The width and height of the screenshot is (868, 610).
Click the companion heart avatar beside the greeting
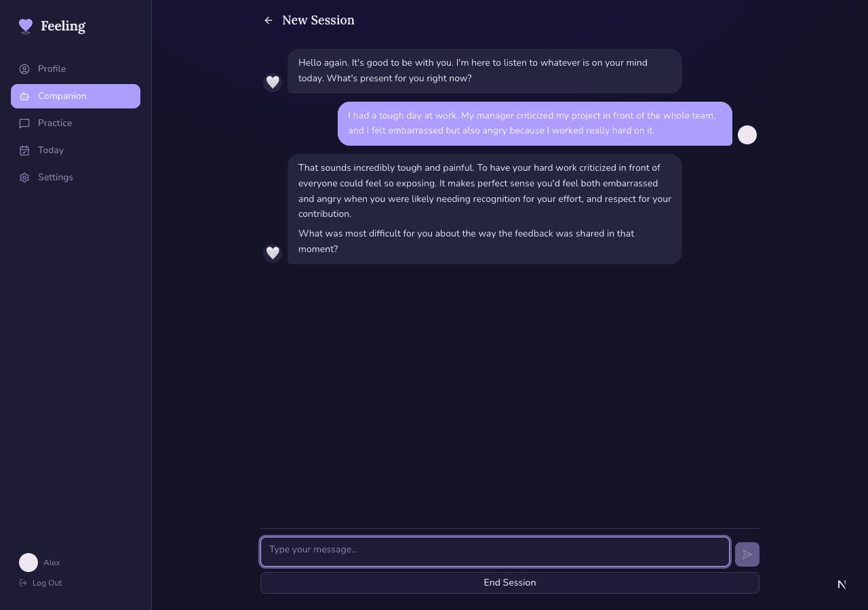pyautogui.click(x=273, y=82)
